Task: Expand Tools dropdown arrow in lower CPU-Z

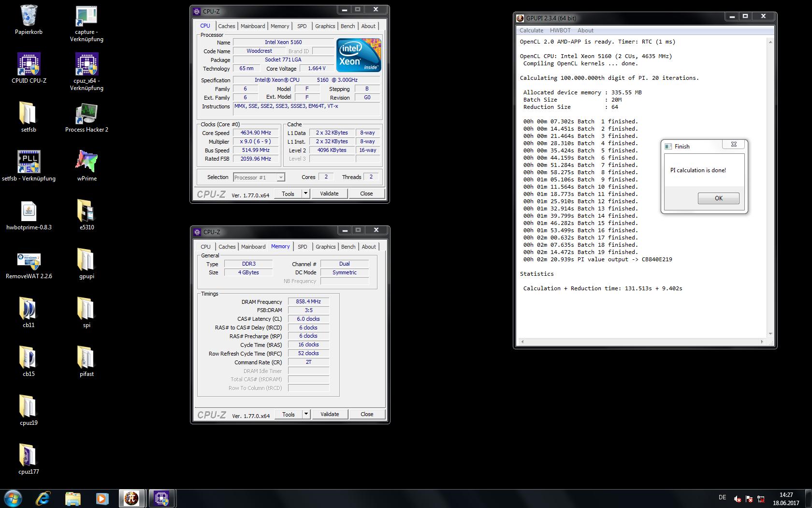Action: pos(306,414)
